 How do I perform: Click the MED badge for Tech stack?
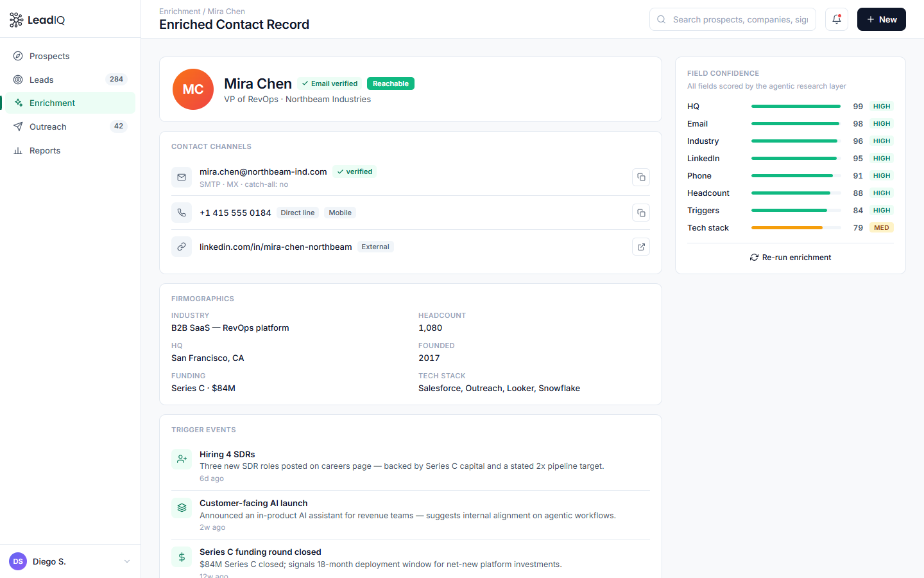(882, 228)
